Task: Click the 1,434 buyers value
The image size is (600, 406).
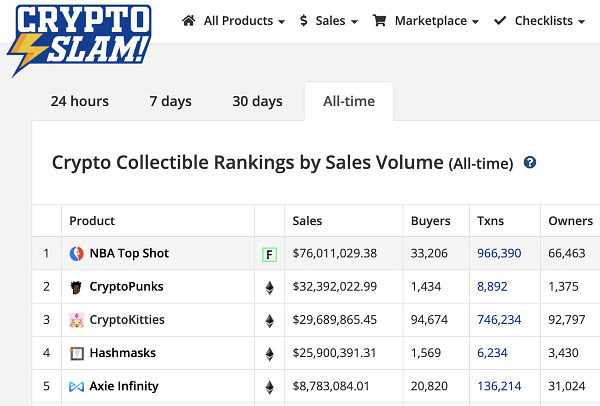Action: (x=426, y=287)
